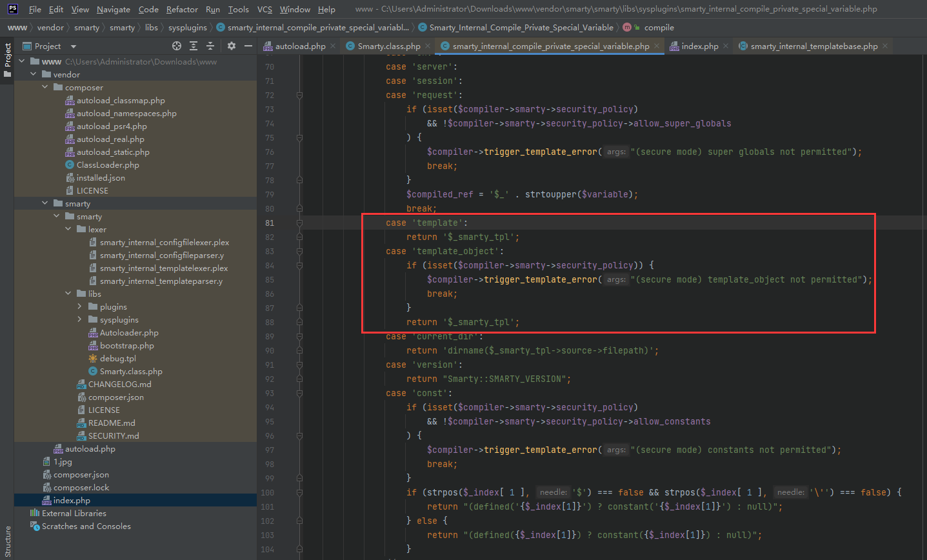Select ClassLoader.php in project tree
This screenshot has width=927, height=560.
click(x=108, y=165)
